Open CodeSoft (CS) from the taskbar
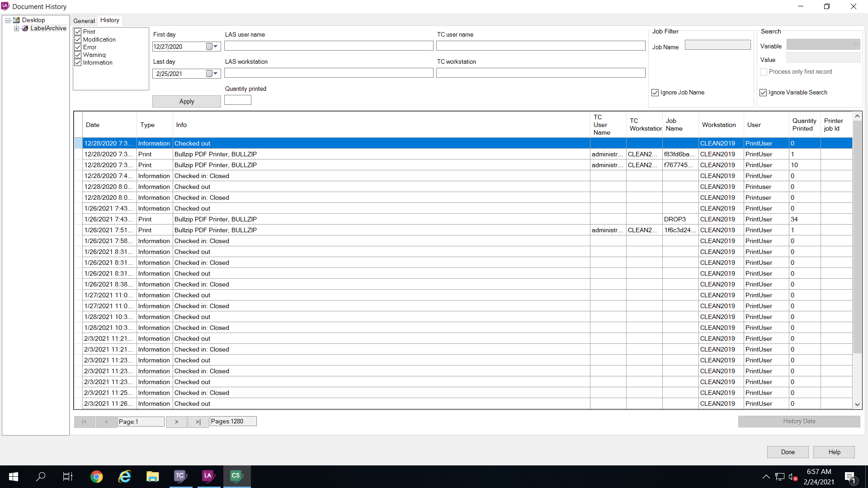Image resolution: width=868 pixels, height=488 pixels. 236,476
